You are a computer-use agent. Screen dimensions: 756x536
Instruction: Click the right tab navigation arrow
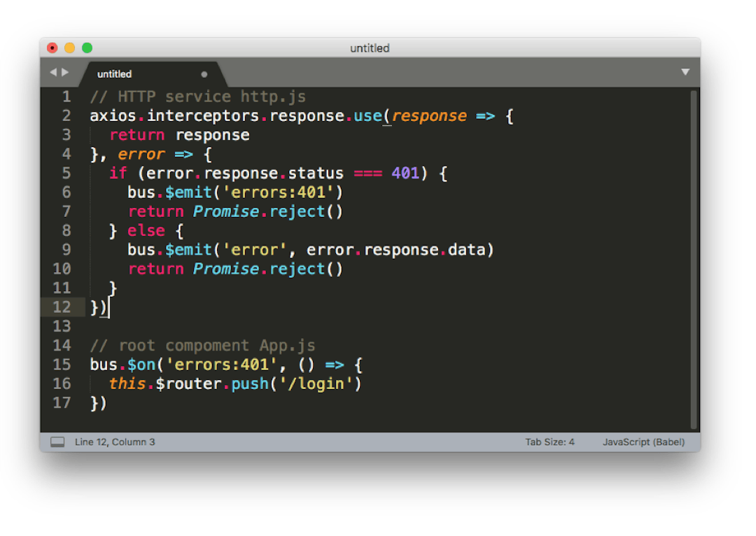tap(66, 73)
